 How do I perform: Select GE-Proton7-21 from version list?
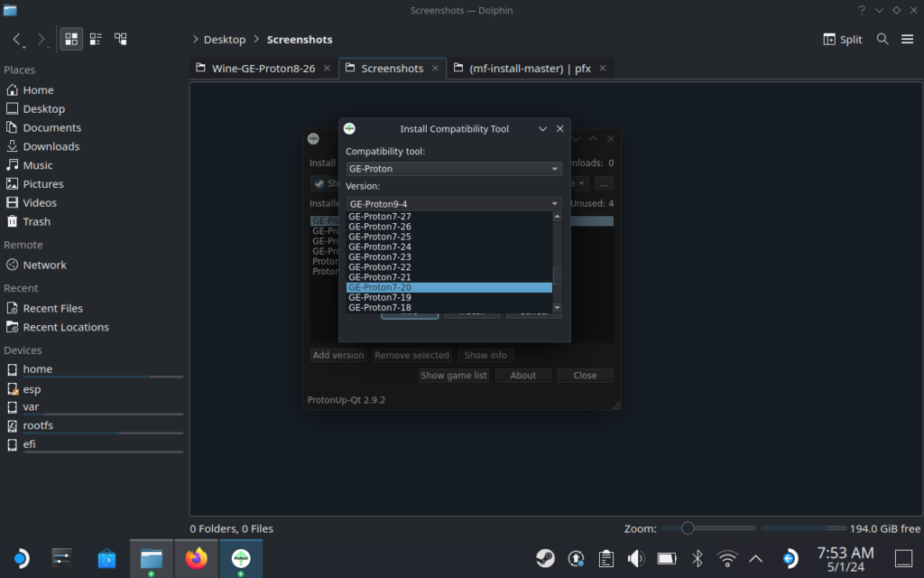pyautogui.click(x=449, y=277)
